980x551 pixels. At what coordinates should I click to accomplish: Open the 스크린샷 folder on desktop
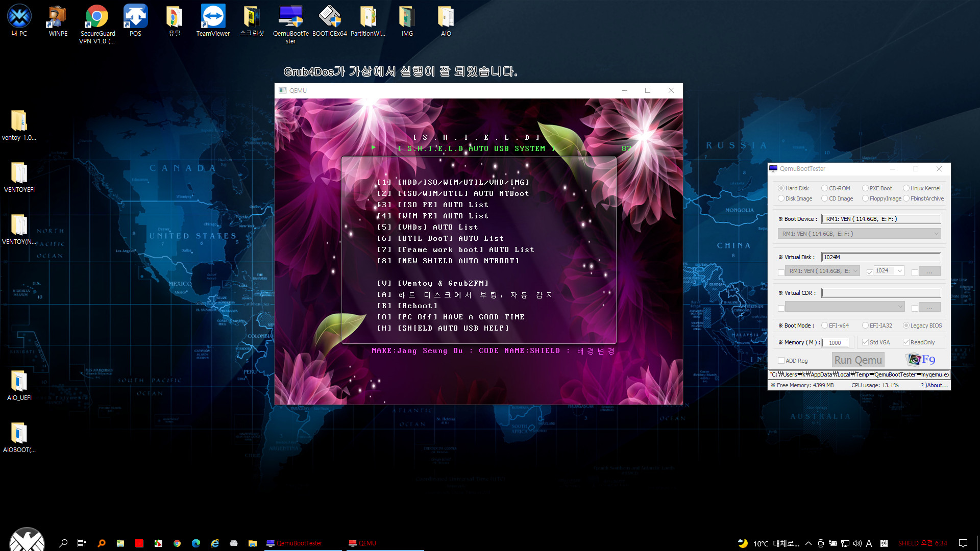coord(252,21)
